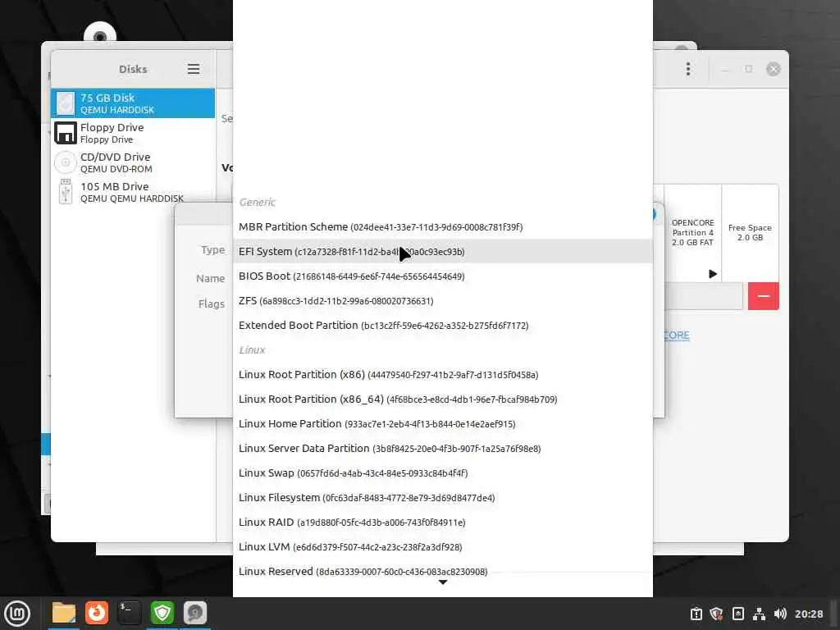Pick Linux Home Partition type

pyautogui.click(x=442, y=424)
